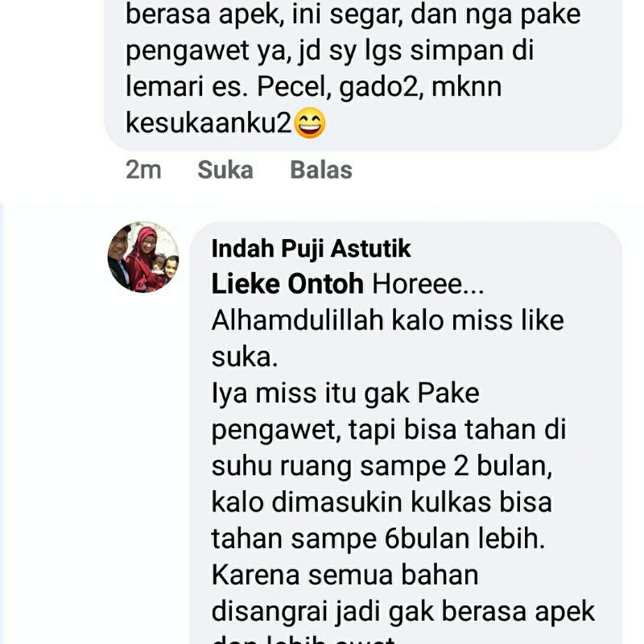Reply to the comment using Balas
The height and width of the screenshot is (644, 644).
point(321,170)
